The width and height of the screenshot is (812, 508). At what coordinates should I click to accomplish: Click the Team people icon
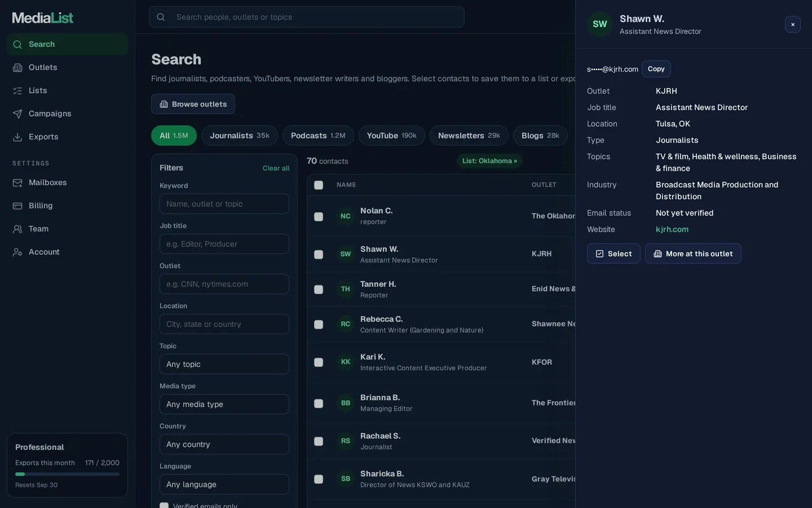click(x=17, y=229)
